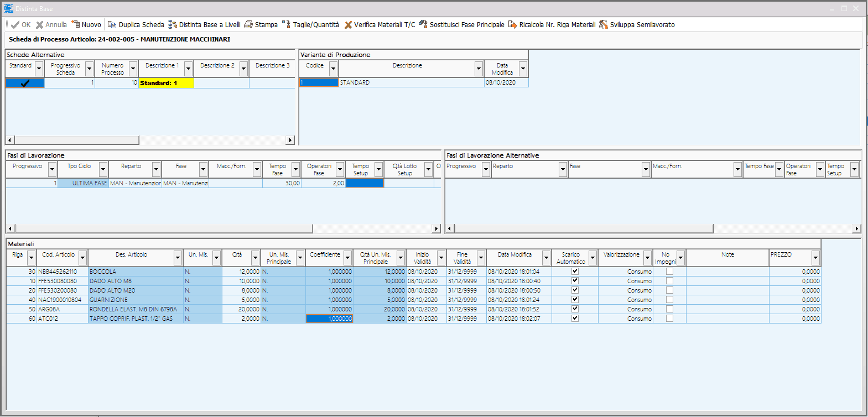Open Standard column filter dropdown
The height and width of the screenshot is (417, 868).
pyautogui.click(x=39, y=69)
